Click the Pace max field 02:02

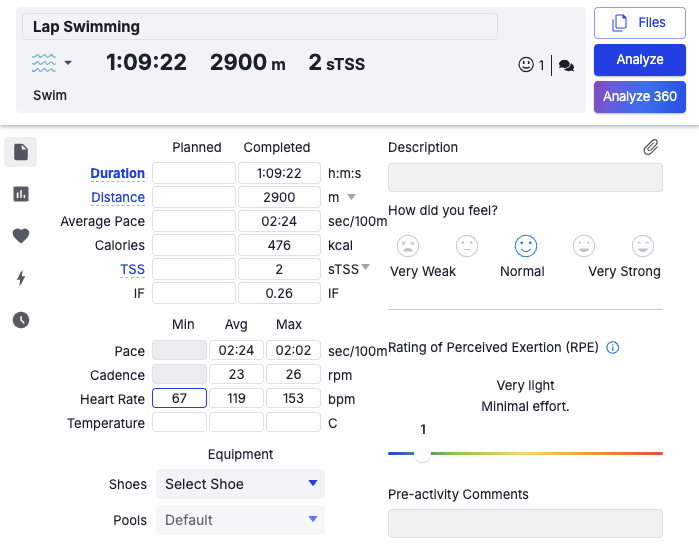(293, 350)
